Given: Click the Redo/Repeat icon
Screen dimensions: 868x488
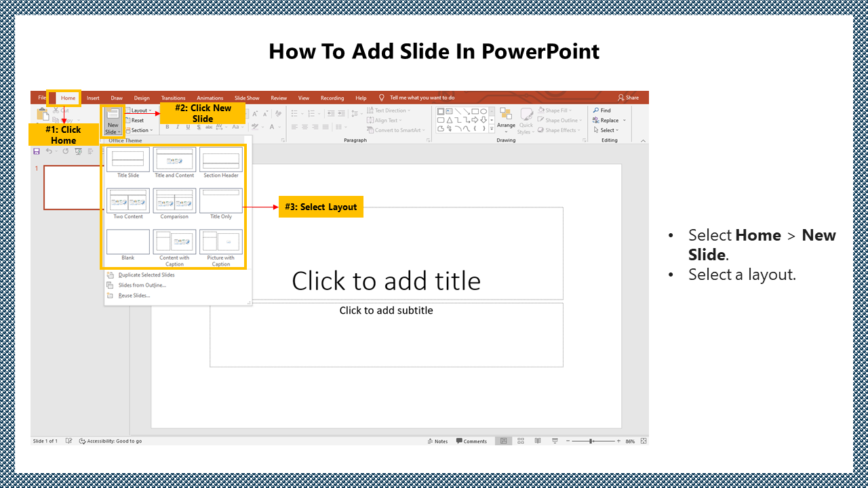Looking at the screenshot, I should [65, 151].
